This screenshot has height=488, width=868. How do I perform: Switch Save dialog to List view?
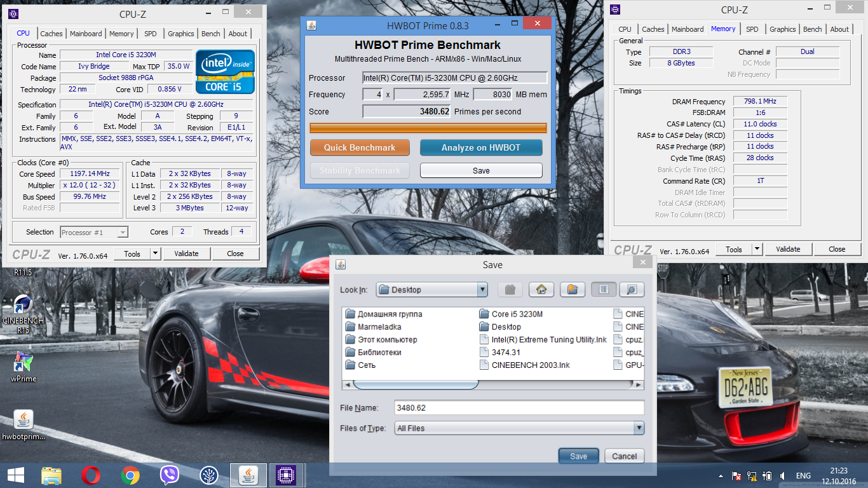[x=604, y=290]
